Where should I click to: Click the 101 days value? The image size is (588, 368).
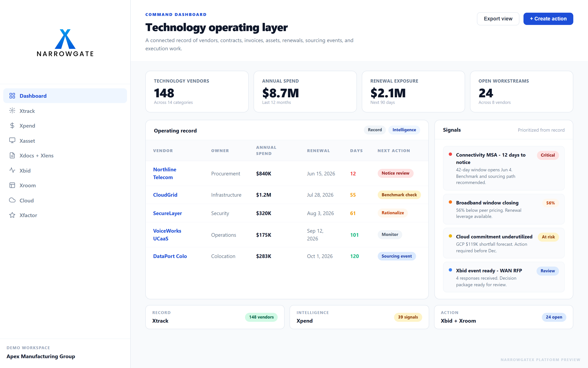pyautogui.click(x=354, y=235)
